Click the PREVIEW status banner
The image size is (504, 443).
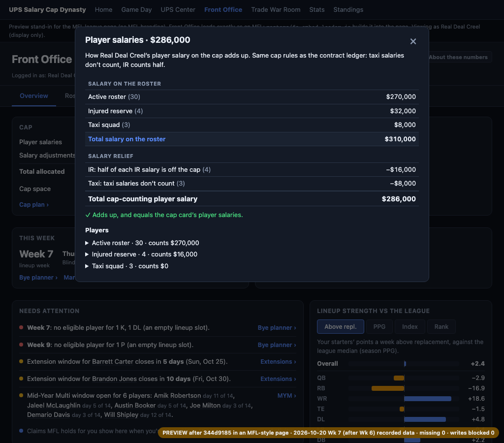point(328,433)
